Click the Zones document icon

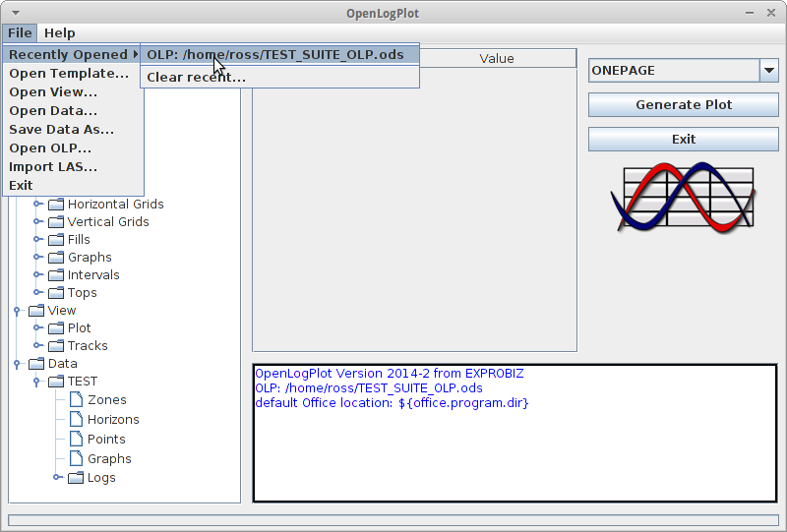click(x=77, y=399)
